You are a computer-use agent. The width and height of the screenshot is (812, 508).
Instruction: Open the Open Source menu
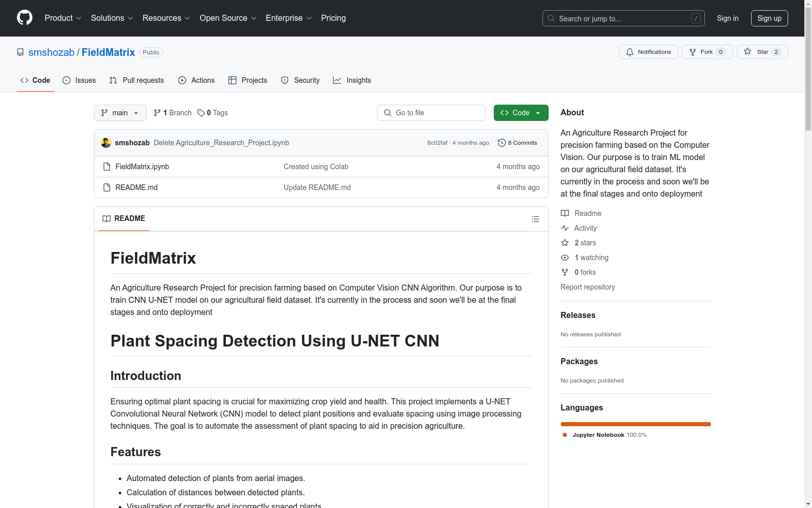[x=228, y=18]
